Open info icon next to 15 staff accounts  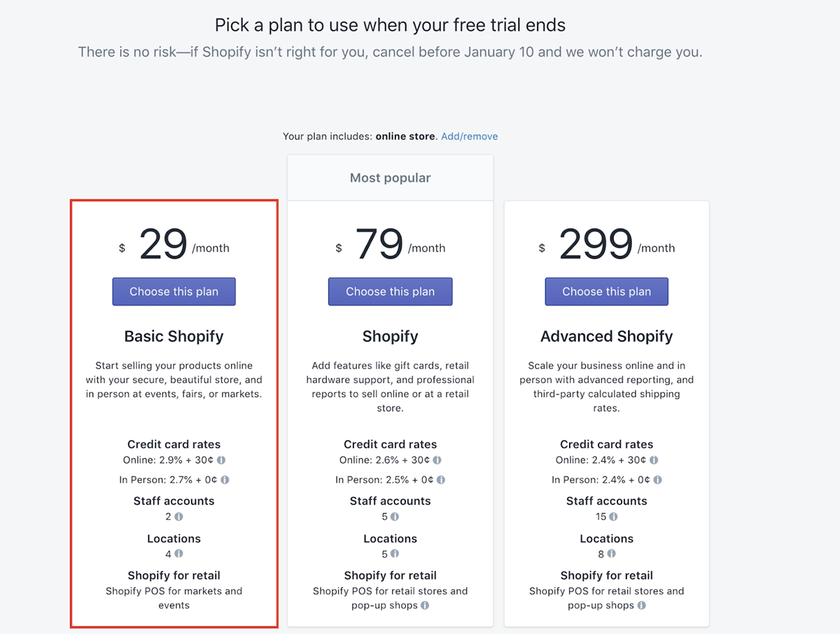pos(613,516)
